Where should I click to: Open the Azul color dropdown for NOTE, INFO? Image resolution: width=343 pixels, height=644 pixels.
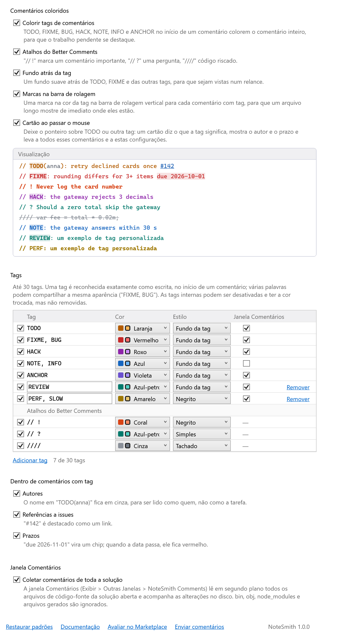[x=142, y=363]
